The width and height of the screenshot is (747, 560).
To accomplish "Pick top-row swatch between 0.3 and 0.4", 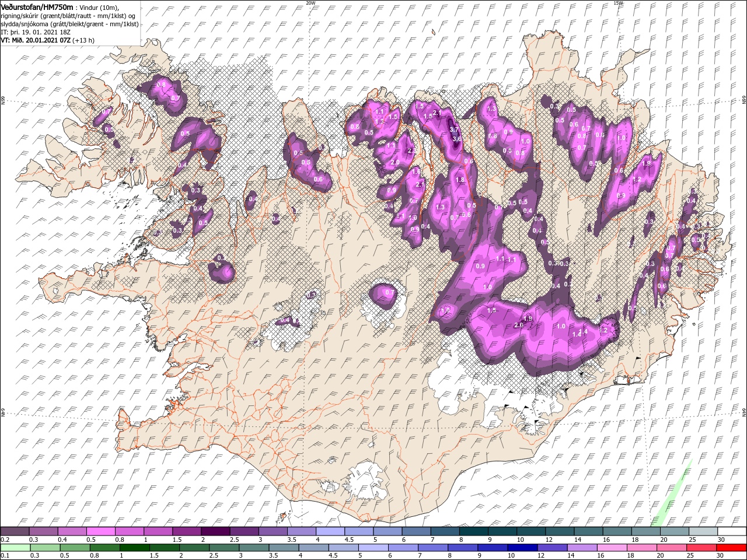I will click(44, 531).
